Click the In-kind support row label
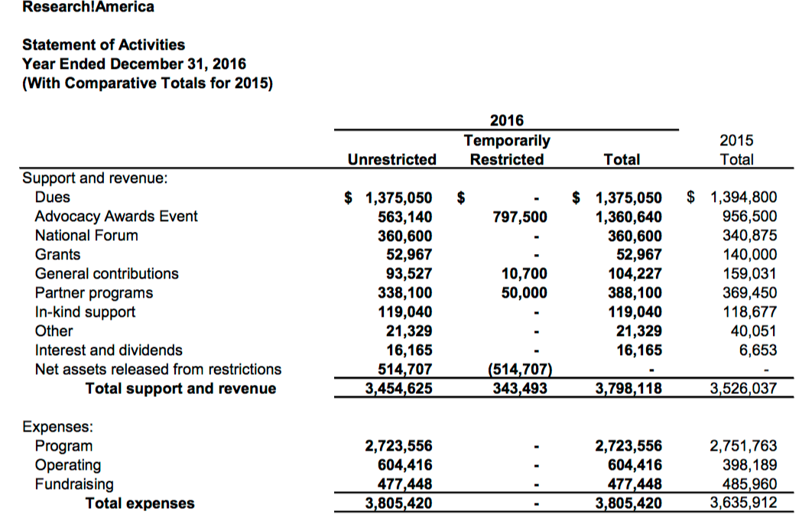812x518 pixels. (x=85, y=312)
